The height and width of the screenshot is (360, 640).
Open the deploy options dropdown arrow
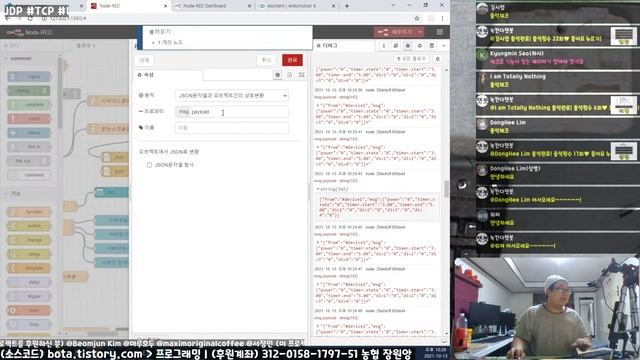point(420,32)
